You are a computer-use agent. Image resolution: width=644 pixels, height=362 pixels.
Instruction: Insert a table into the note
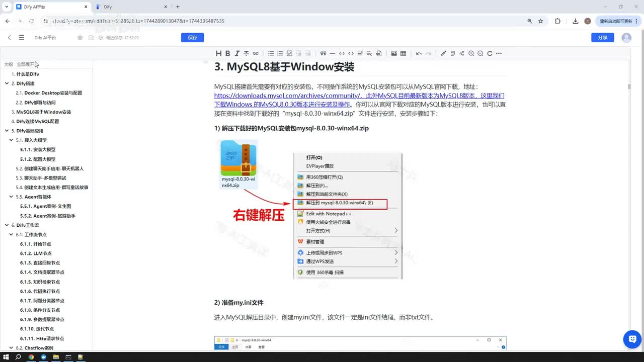point(403,53)
